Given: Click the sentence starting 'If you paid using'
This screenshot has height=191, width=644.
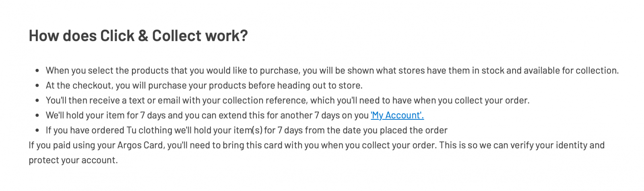Looking at the screenshot, I should pos(316,152).
